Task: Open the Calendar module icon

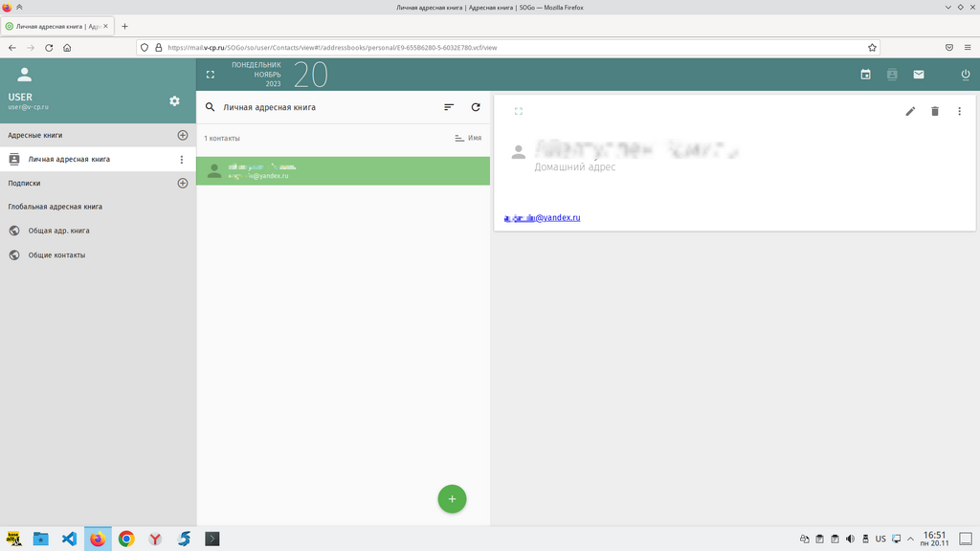Action: click(x=865, y=75)
